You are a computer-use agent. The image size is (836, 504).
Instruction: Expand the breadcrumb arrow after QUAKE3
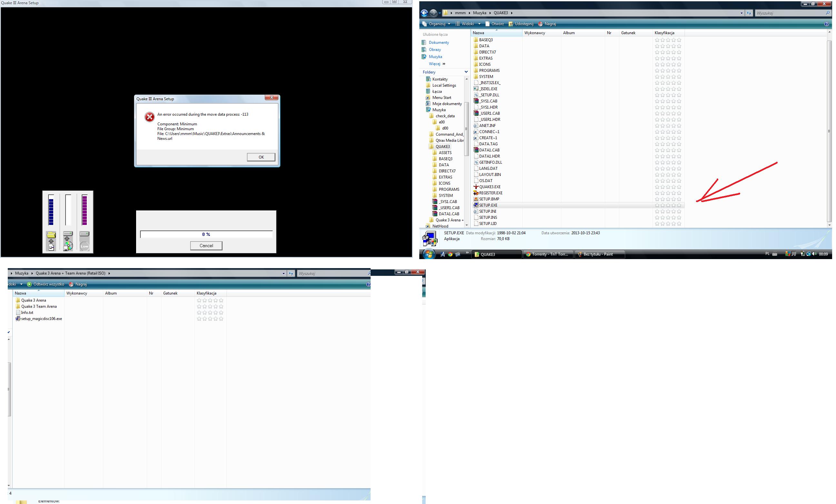[511, 13]
